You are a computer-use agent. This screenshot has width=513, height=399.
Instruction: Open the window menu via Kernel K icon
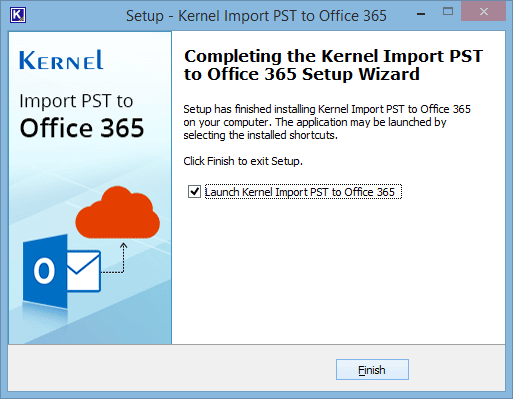click(18, 15)
